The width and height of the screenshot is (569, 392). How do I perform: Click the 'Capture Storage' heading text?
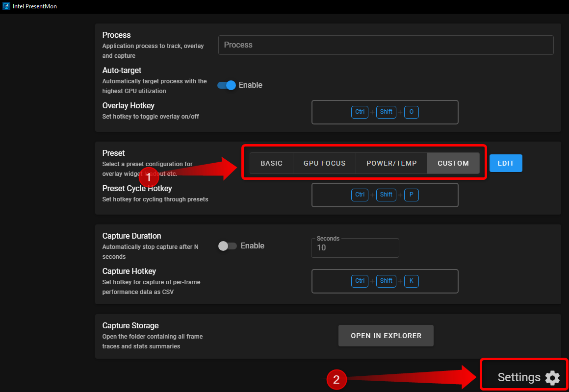130,326
